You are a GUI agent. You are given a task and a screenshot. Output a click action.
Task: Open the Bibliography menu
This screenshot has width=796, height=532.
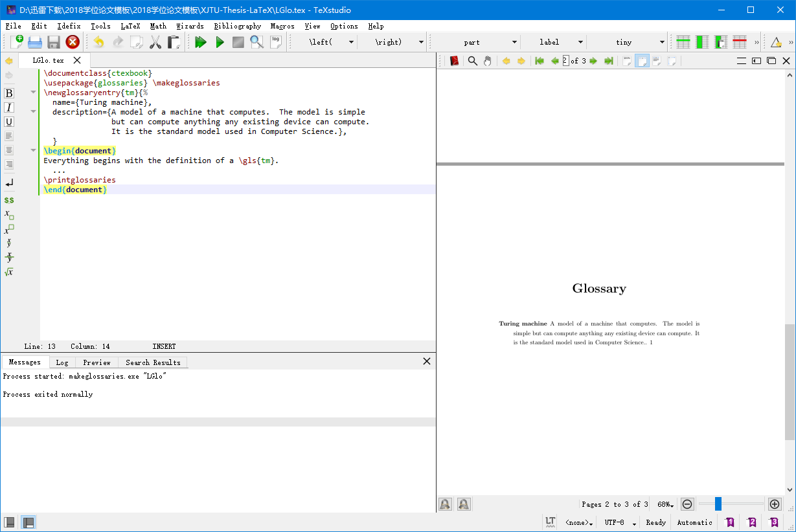click(x=238, y=26)
